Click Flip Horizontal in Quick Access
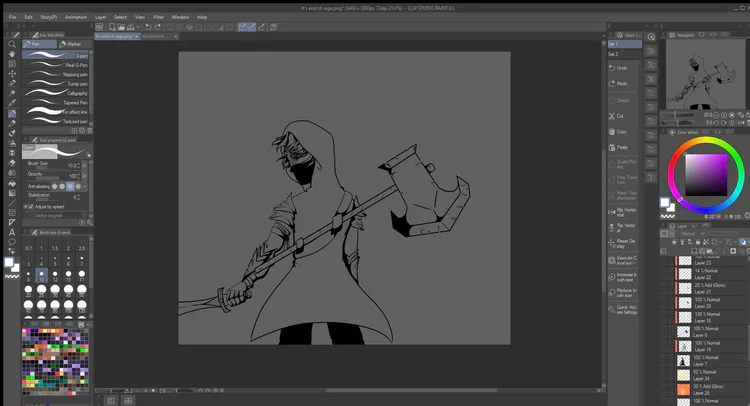Screen dimensions: 750x406 622,212
